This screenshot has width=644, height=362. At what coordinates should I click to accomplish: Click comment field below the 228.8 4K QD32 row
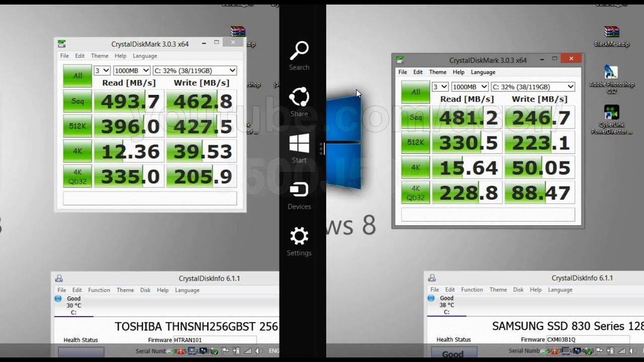pos(488,214)
